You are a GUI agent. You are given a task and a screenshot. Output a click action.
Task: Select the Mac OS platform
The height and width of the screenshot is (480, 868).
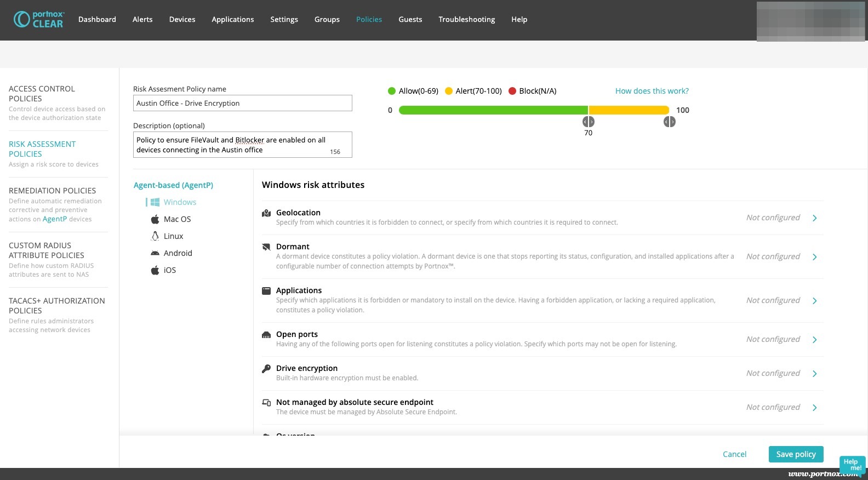(x=177, y=219)
